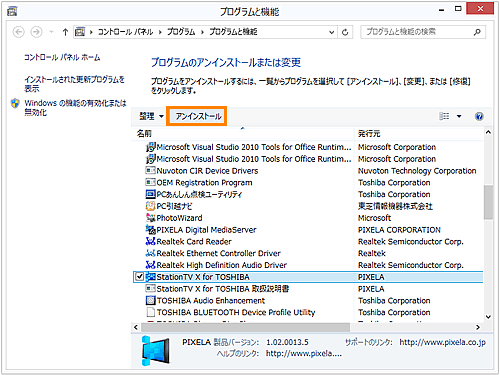Screen dimensions: 500x375
Task: Click the horizontal scrollbar thumb
Action: [246, 327]
